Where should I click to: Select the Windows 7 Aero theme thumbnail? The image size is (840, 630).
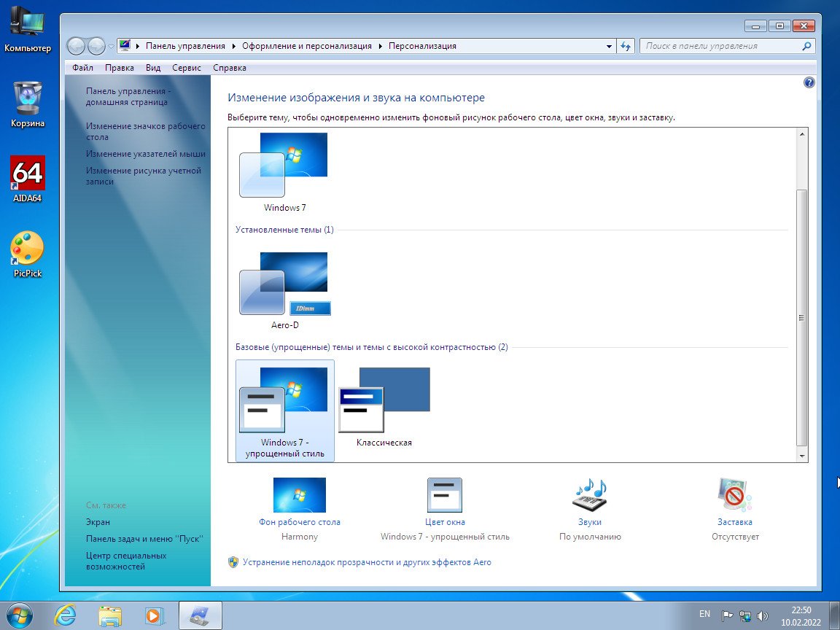pos(284,172)
